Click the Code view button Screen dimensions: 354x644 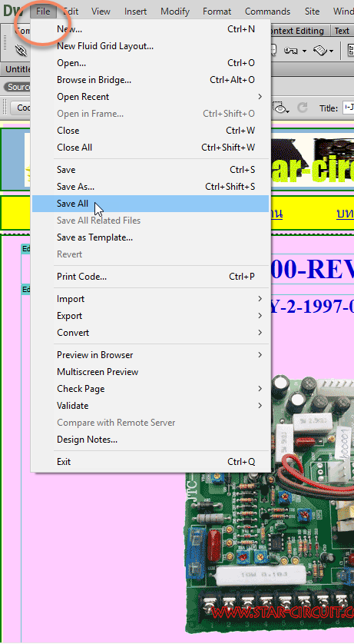22,108
